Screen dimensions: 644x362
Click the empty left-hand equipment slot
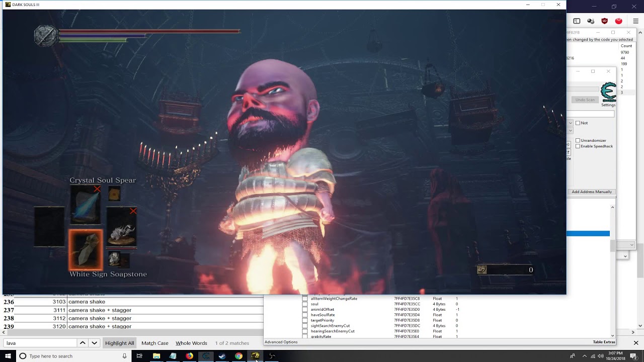[49, 227]
